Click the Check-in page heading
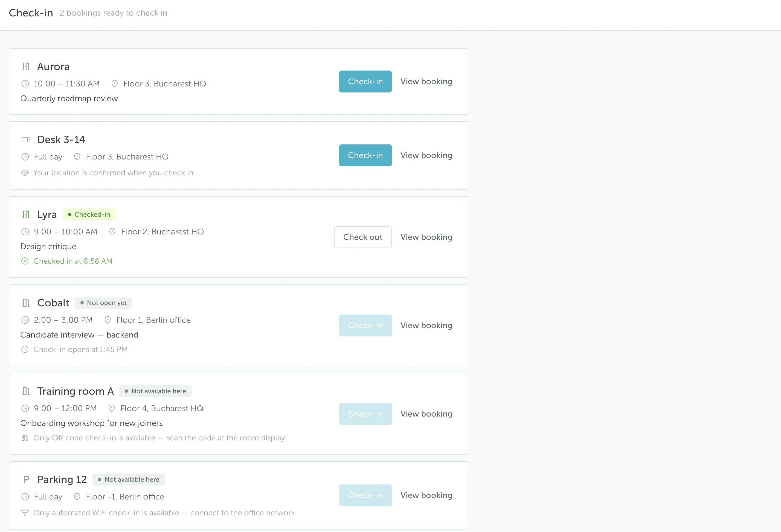This screenshot has height=532, width=781. click(x=31, y=13)
